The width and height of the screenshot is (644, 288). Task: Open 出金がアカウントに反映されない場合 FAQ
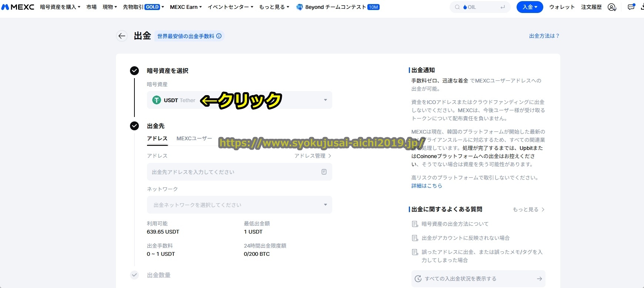point(466,238)
